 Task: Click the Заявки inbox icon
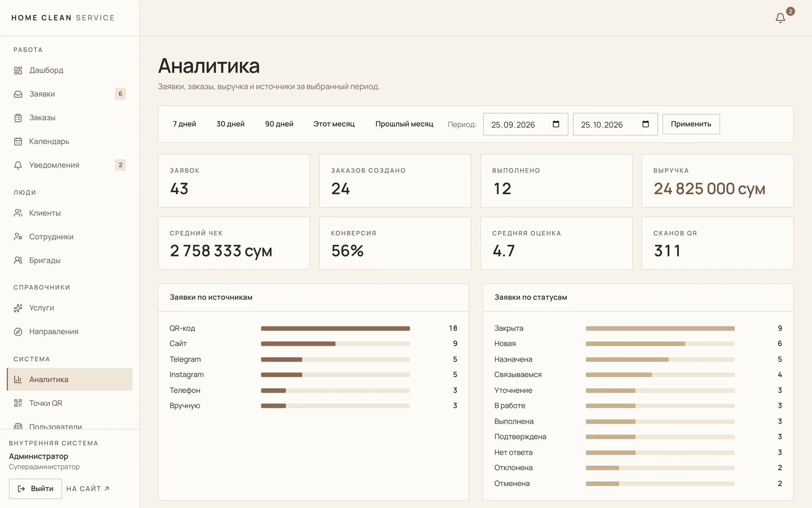pos(18,94)
